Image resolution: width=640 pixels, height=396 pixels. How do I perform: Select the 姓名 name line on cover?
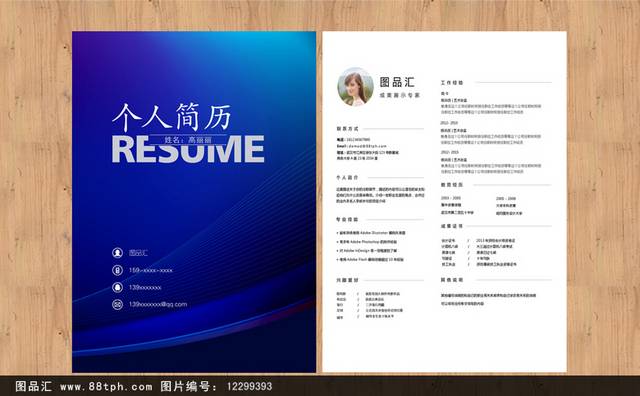pyautogui.click(x=188, y=140)
